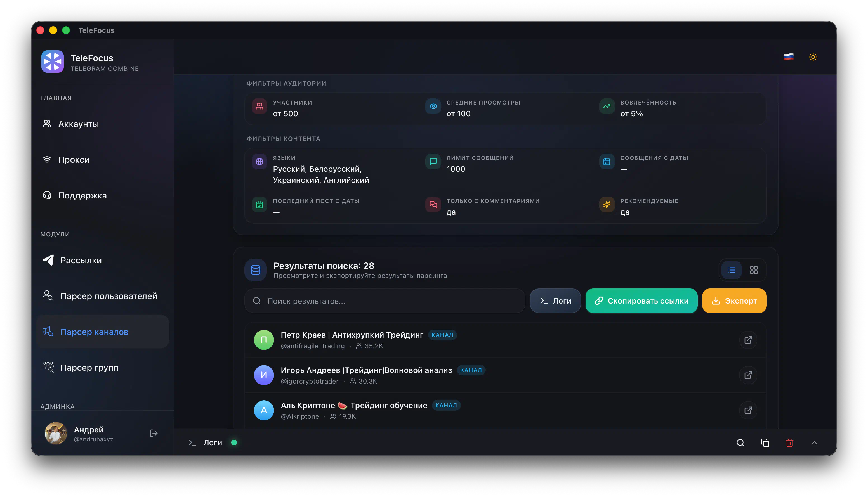Image resolution: width=868 pixels, height=497 pixels.
Task: Clear logs with the red trash icon
Action: coord(789,443)
